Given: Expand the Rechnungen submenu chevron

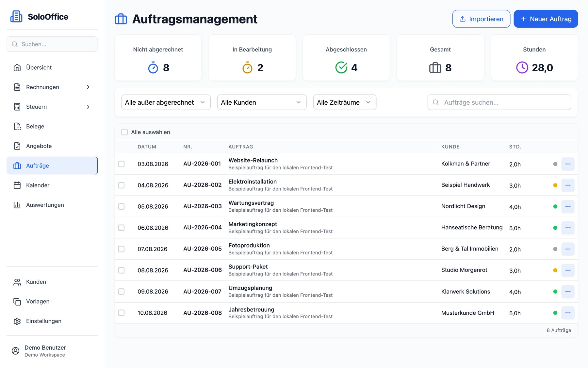Looking at the screenshot, I should tap(88, 87).
